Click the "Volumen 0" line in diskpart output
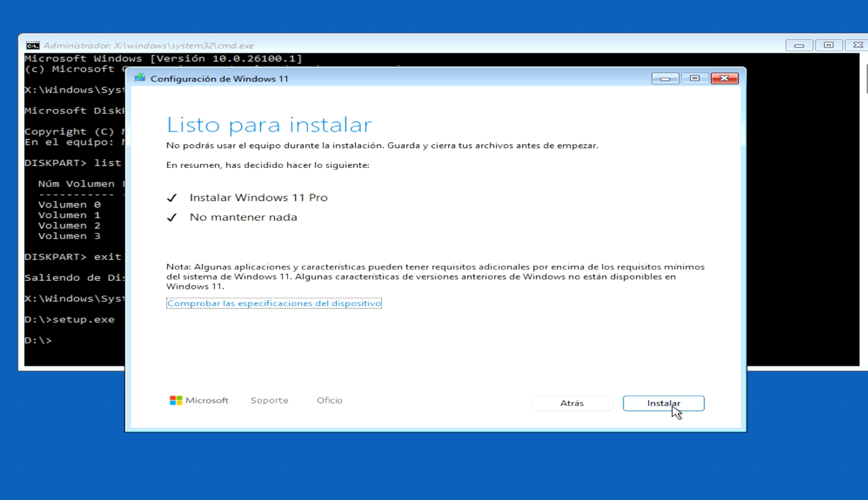 (69, 204)
